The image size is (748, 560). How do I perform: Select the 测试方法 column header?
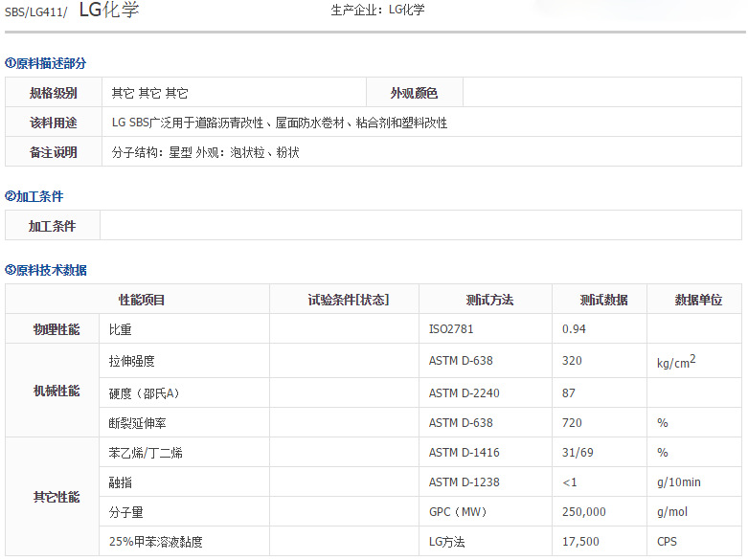tap(489, 300)
